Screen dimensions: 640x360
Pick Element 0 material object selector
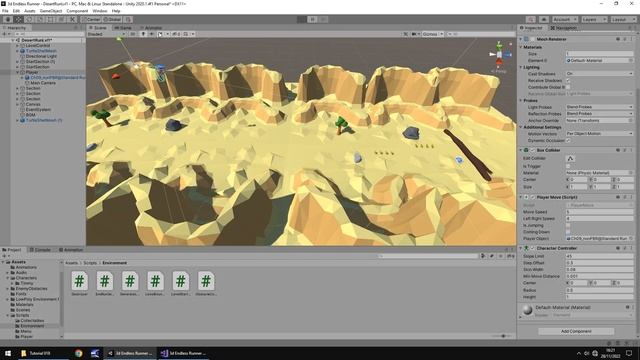click(631, 60)
